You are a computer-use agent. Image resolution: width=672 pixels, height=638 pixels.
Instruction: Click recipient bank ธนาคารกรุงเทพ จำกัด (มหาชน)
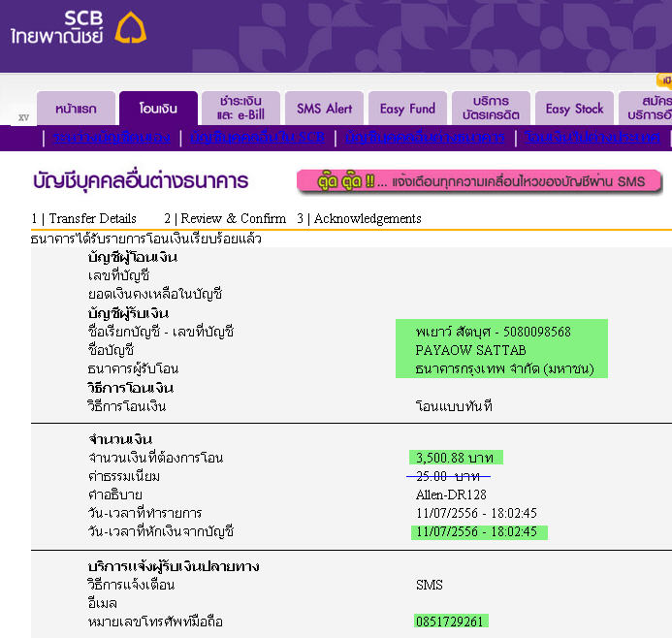(x=504, y=368)
